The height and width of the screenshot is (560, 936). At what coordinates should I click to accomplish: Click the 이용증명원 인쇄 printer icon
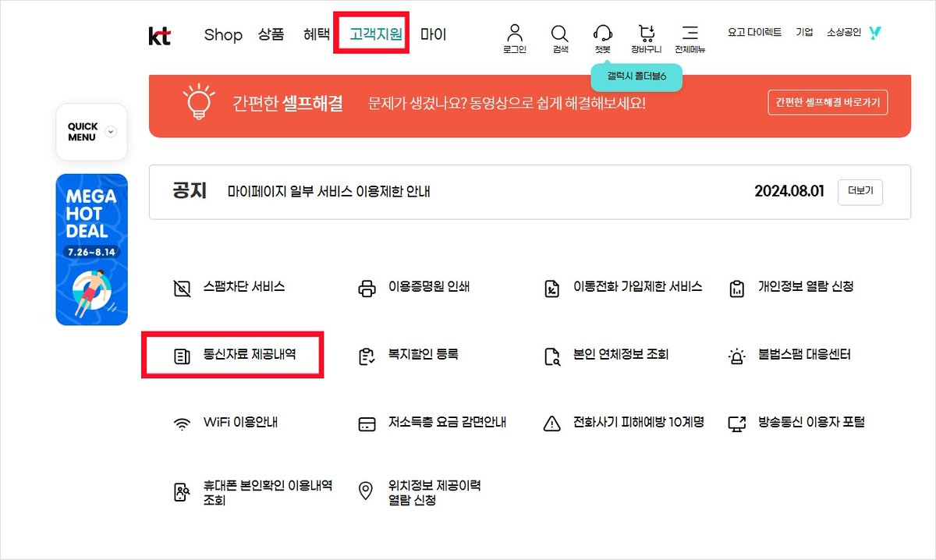coord(366,288)
